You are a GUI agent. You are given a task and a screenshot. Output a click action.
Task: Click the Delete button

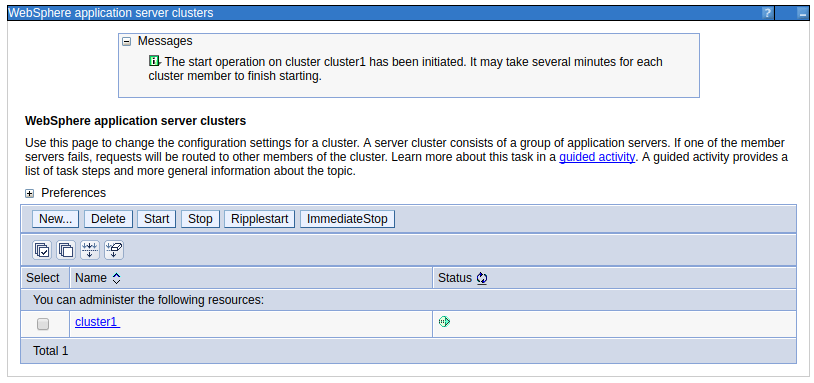(108, 219)
